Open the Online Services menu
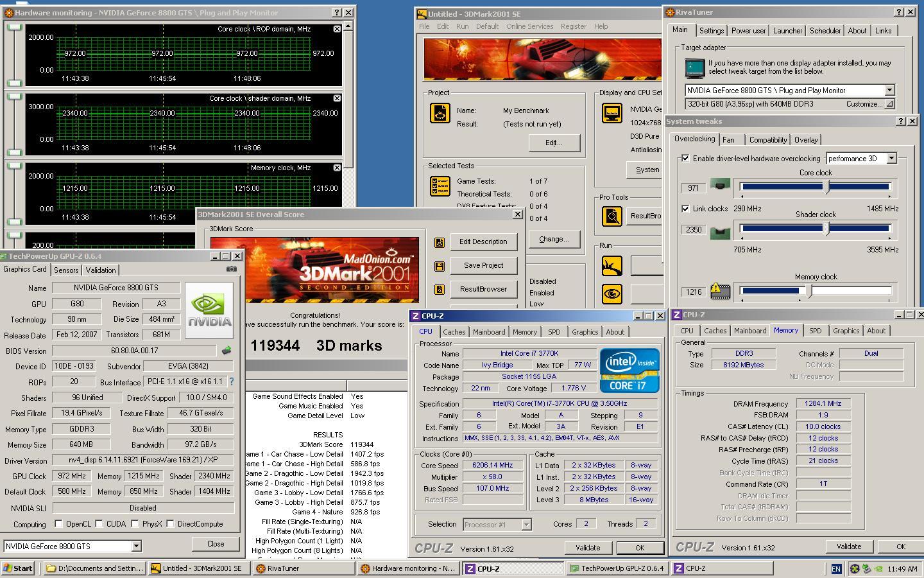This screenshot has height=578, width=924. [529, 26]
